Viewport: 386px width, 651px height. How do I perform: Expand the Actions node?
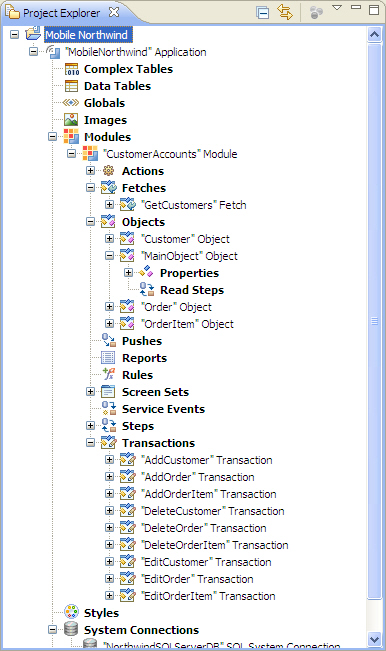(x=90, y=171)
